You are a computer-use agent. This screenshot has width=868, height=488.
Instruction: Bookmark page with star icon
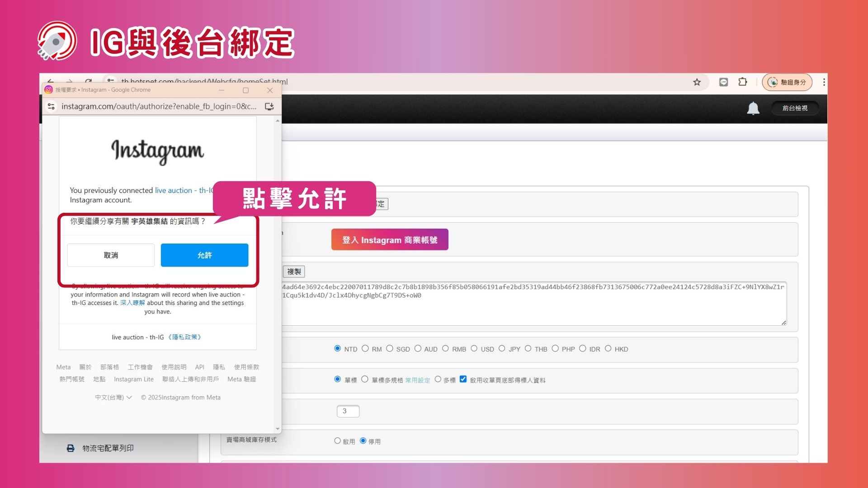click(697, 82)
